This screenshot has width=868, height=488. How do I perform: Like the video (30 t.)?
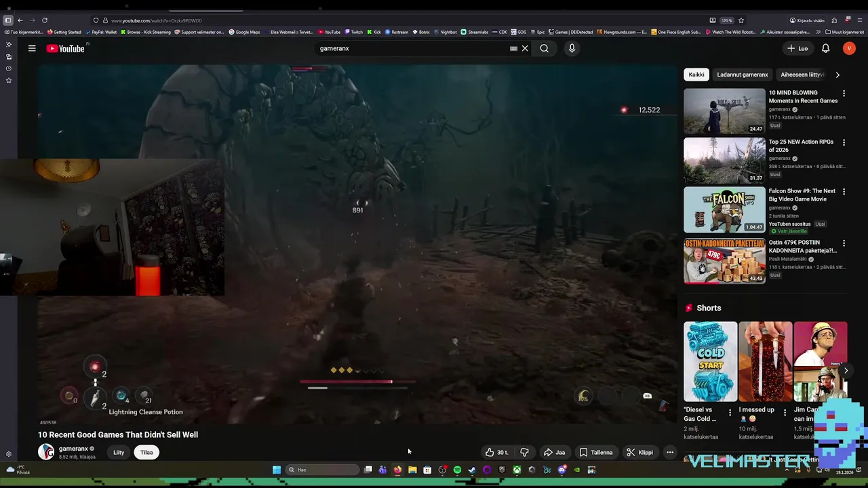click(x=496, y=452)
